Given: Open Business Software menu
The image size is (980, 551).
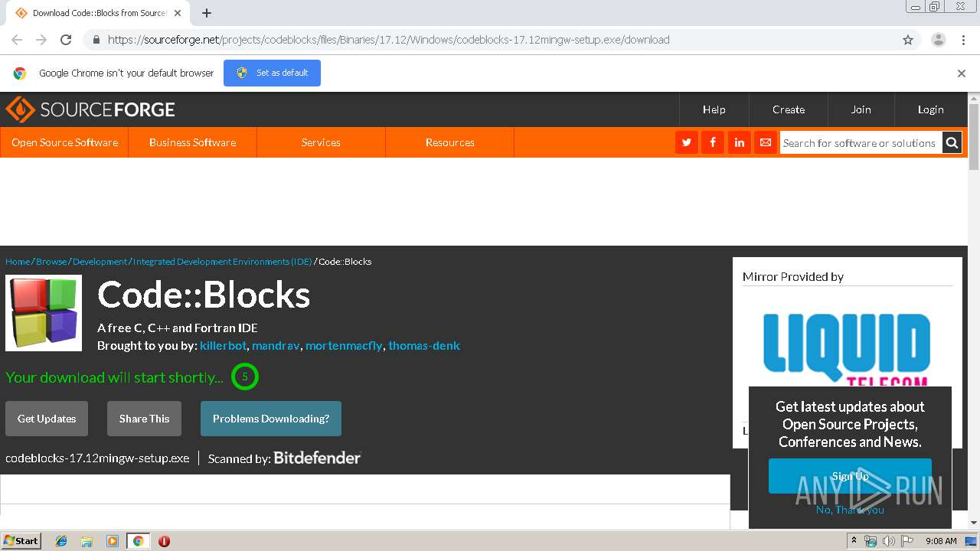Looking at the screenshot, I should click(193, 142).
